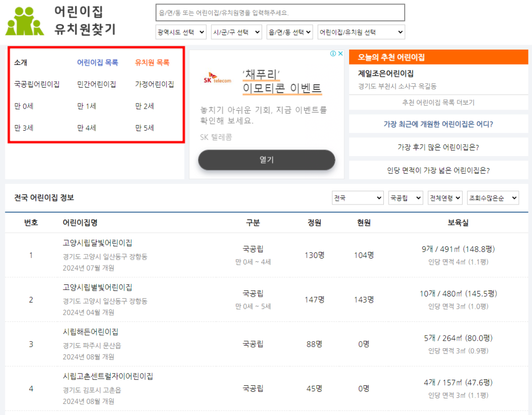Screen dimensions: 532x415
Task: Open the 전국 region filter dropdown
Action: pyautogui.click(x=357, y=198)
